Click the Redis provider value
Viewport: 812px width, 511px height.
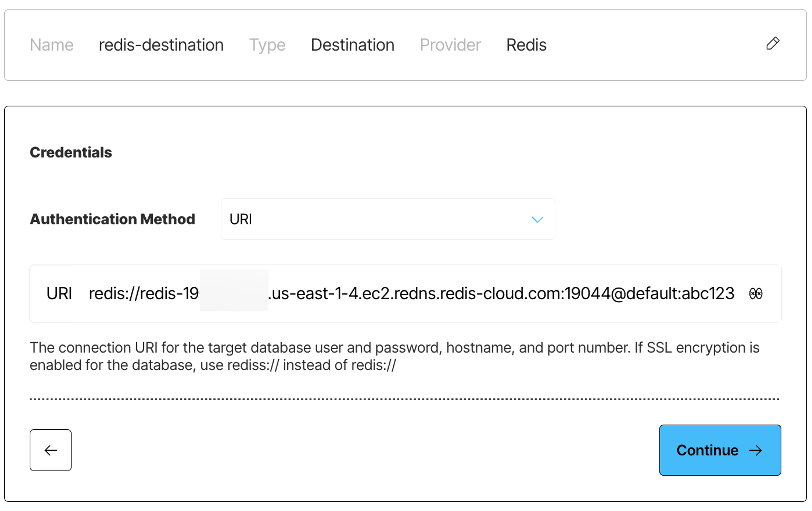pyautogui.click(x=526, y=45)
